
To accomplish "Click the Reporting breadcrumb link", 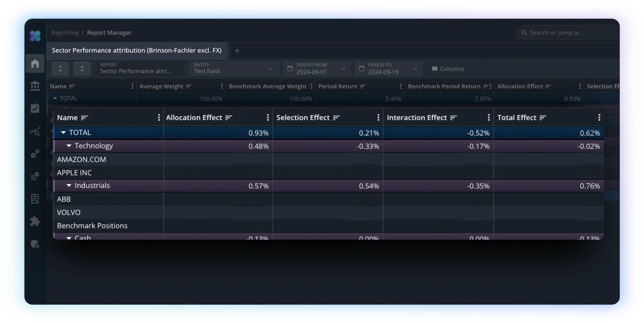I will (x=65, y=32).
